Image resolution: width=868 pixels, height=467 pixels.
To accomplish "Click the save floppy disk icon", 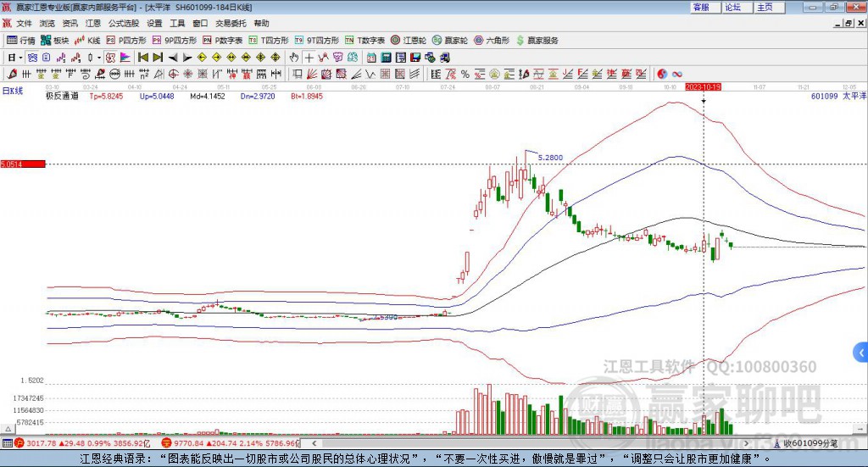I will [x=415, y=58].
